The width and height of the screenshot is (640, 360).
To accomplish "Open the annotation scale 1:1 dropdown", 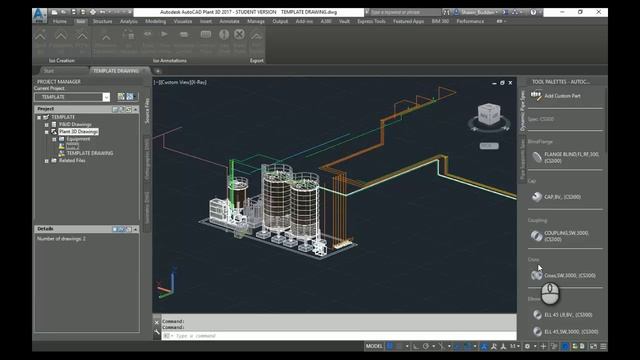I will coord(515,347).
